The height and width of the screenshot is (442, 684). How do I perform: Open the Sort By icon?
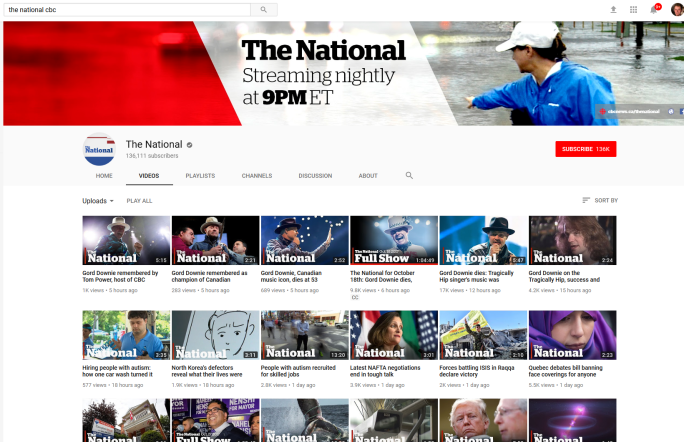pos(586,200)
